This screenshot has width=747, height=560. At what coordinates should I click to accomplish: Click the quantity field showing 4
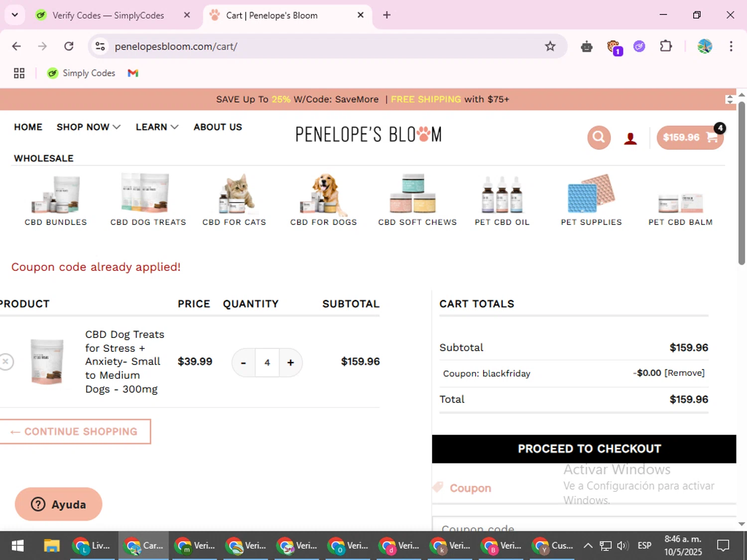pyautogui.click(x=267, y=363)
